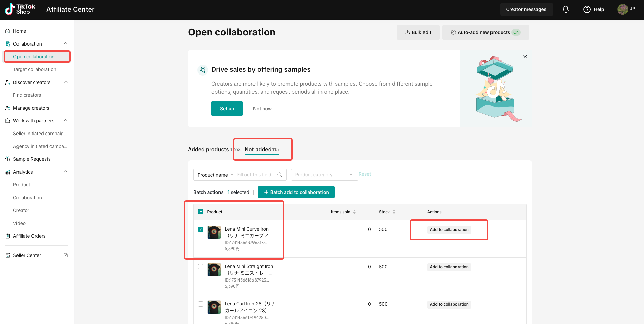Screen dimensions: 644x324
Task: Open Lena Curl Iron 28 thumbnail
Action: (214, 307)
